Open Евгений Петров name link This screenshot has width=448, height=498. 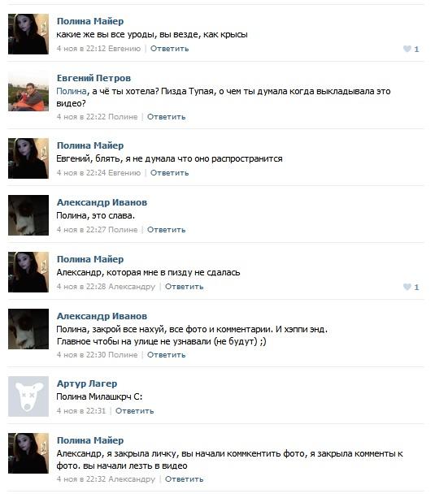pyautogui.click(x=94, y=78)
